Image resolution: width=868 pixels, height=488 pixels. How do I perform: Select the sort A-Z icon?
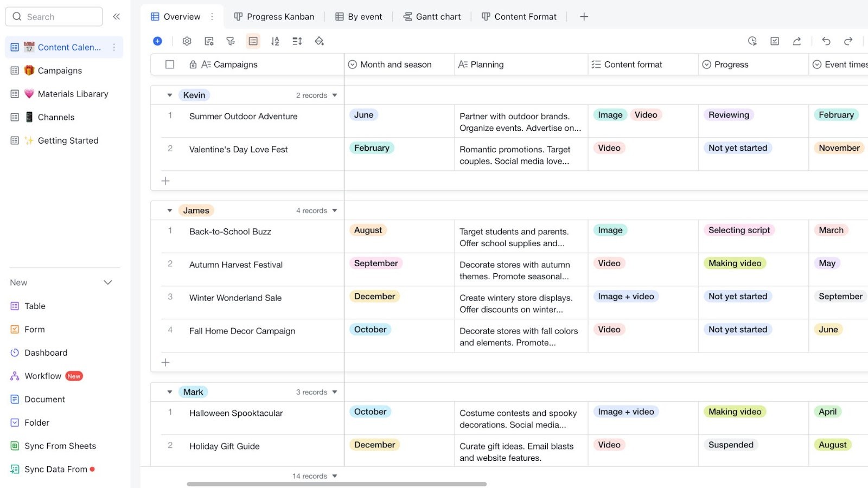(x=275, y=41)
